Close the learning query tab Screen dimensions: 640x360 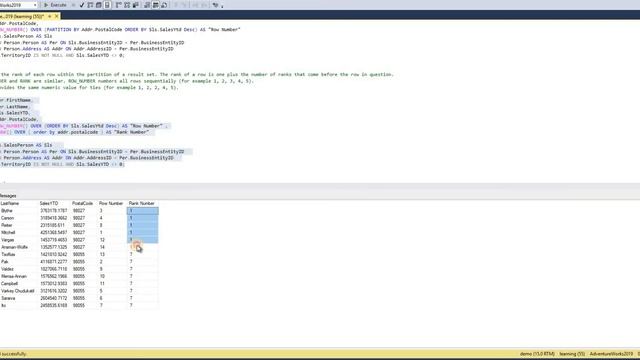(x=57, y=16)
